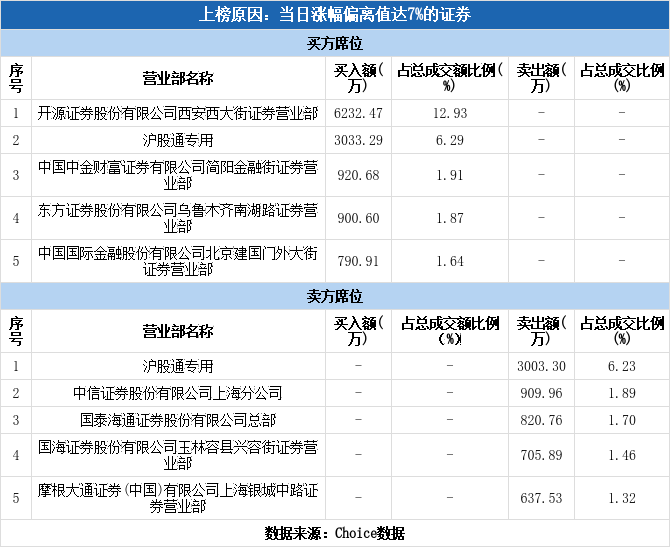Select 国海证券股份有限公司玉林容县兴容街证券营业部 cell
This screenshot has width=670, height=547.
[x=178, y=455]
